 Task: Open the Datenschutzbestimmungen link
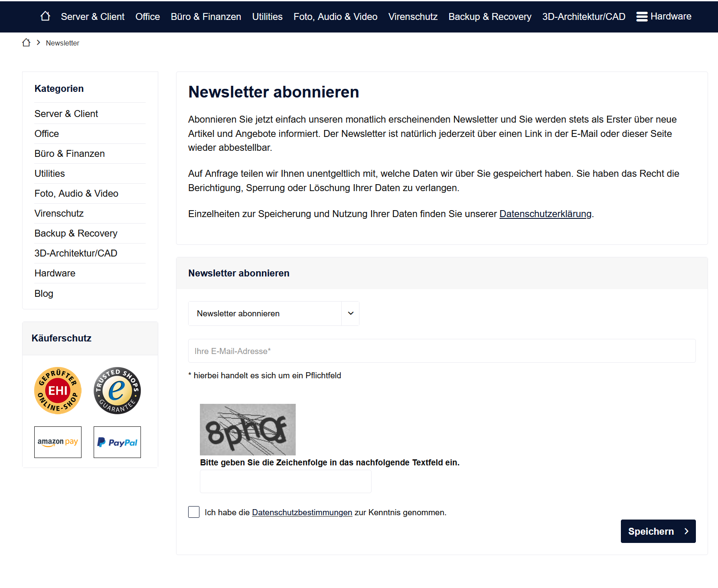pyautogui.click(x=302, y=512)
